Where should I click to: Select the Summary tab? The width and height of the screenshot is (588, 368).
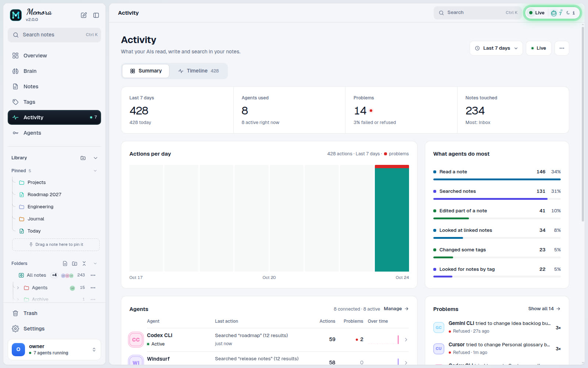[x=146, y=71]
